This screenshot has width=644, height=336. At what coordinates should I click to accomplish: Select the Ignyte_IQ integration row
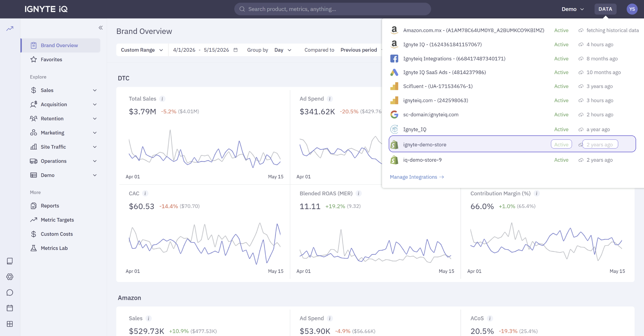click(x=512, y=129)
